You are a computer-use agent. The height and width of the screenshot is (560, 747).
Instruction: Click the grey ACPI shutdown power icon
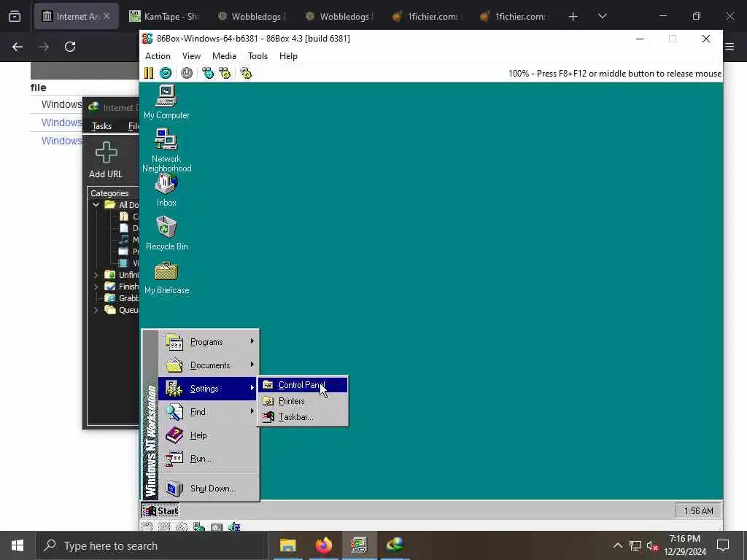coord(187,73)
